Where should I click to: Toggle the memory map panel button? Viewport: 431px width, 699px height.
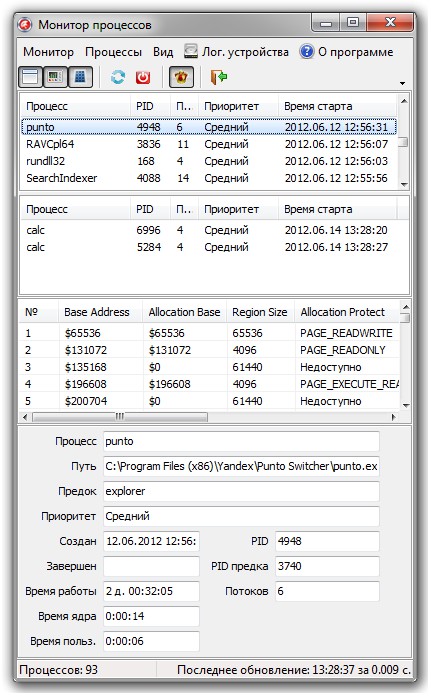coord(80,77)
